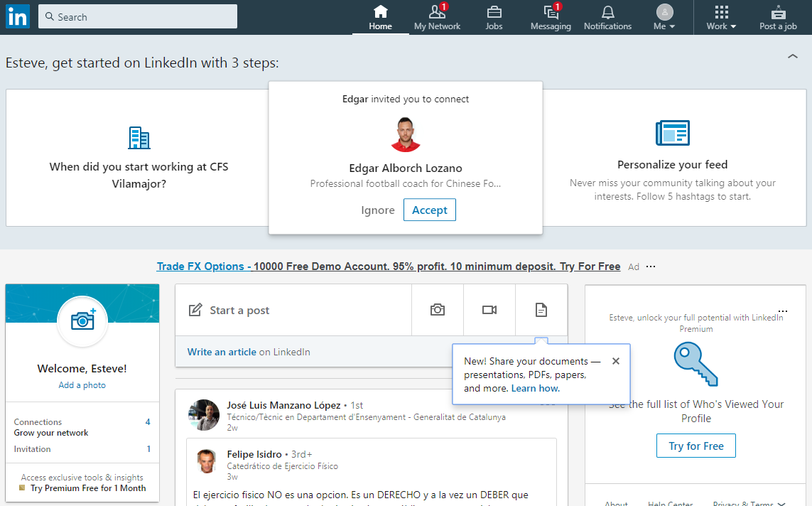Screen dimensions: 812x506
Task: Click the video icon in post box
Action: (489, 310)
